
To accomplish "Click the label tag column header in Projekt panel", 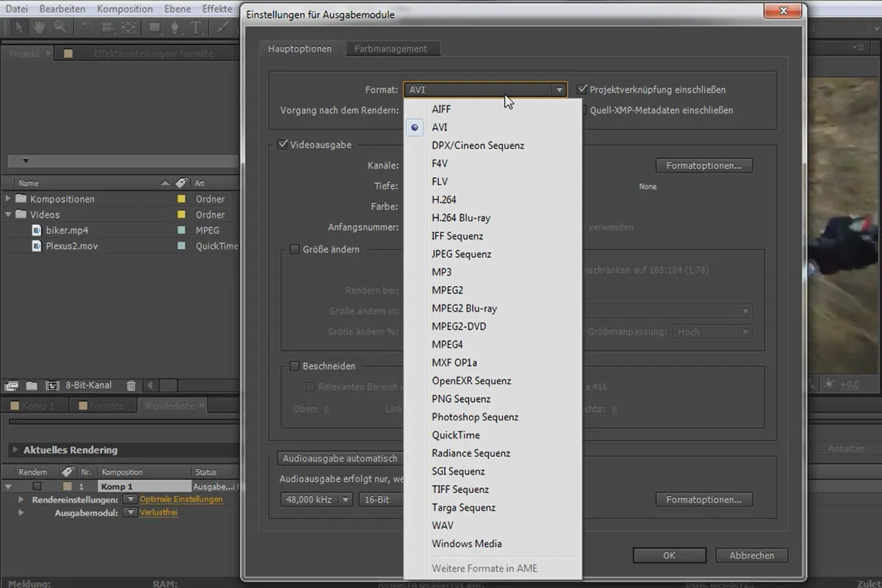I will pyautogui.click(x=181, y=183).
